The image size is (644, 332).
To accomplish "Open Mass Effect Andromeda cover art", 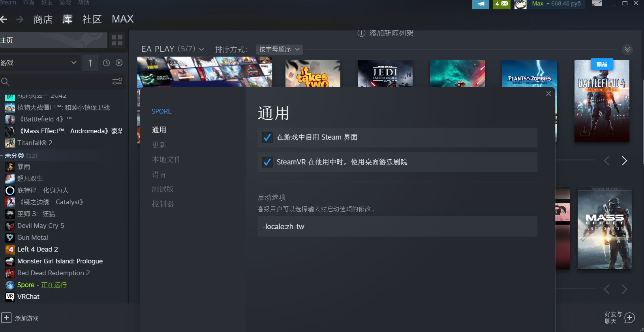I will pyautogui.click(x=605, y=229).
